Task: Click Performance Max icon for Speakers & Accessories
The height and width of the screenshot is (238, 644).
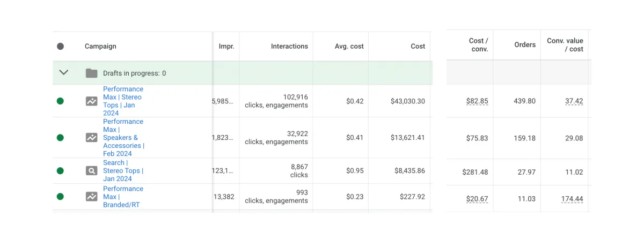Action: [91, 138]
